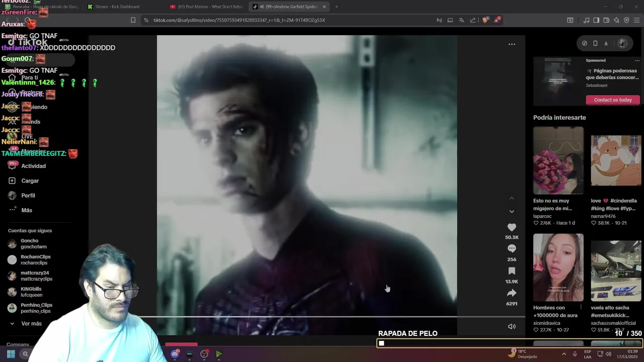Viewport: 644px width, 362px height.
Task: Go to the next video with down chevron
Action: tap(512, 211)
